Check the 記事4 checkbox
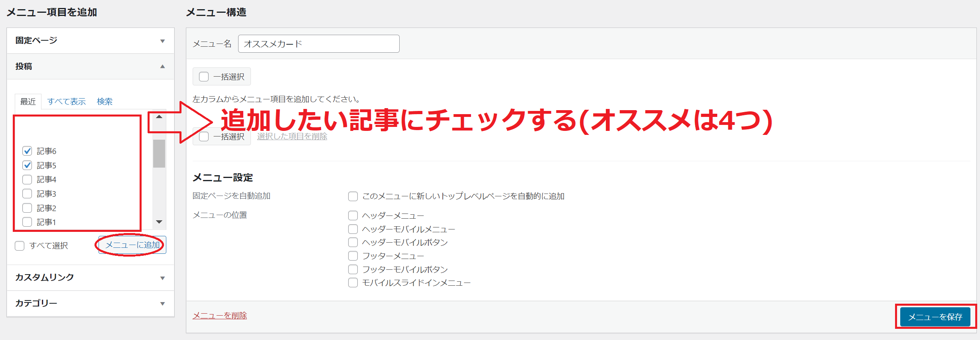 pos(27,180)
